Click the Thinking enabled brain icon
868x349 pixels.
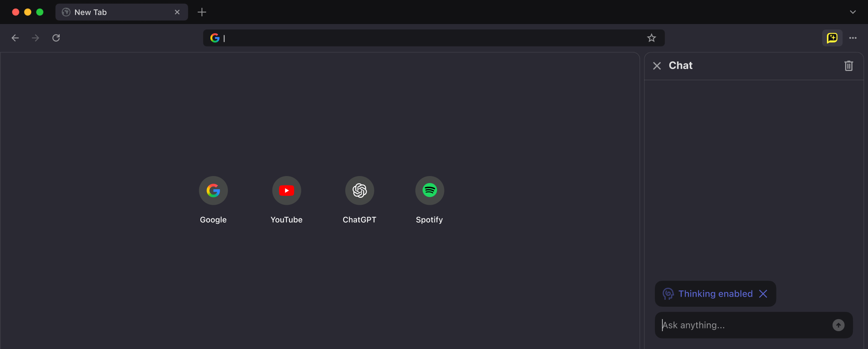pos(668,294)
